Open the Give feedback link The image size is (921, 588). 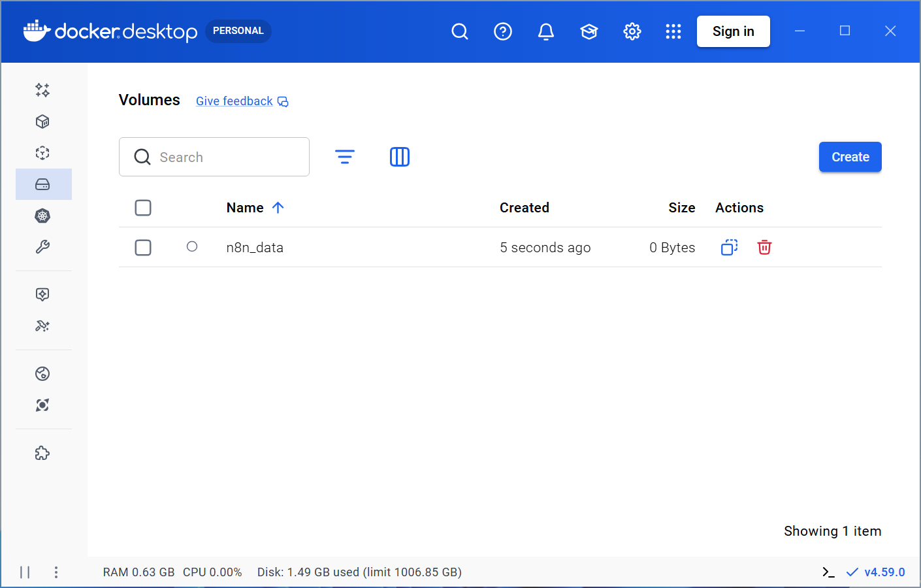click(x=234, y=101)
